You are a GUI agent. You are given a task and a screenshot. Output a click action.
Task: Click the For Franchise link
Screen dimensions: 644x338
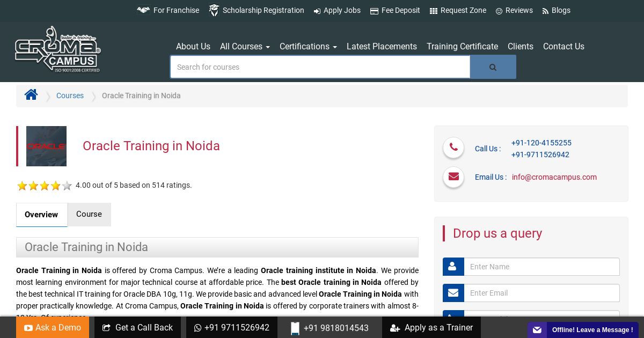pos(176,10)
